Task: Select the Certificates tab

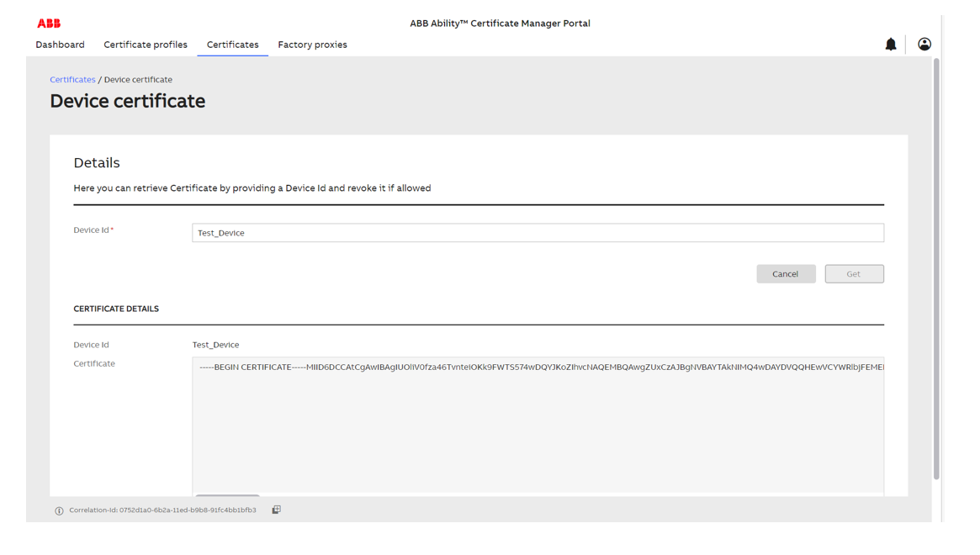Action: [232, 45]
